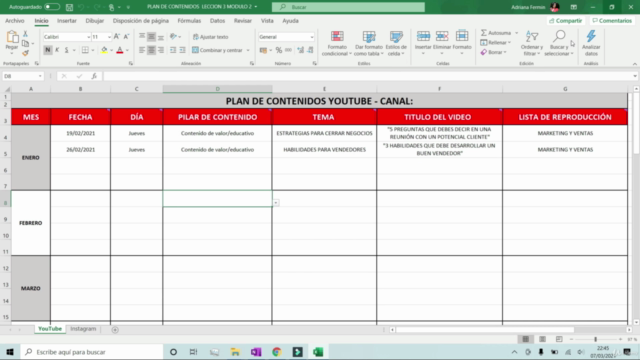Apply the red font color
The width and height of the screenshot is (640, 360).
point(120,50)
